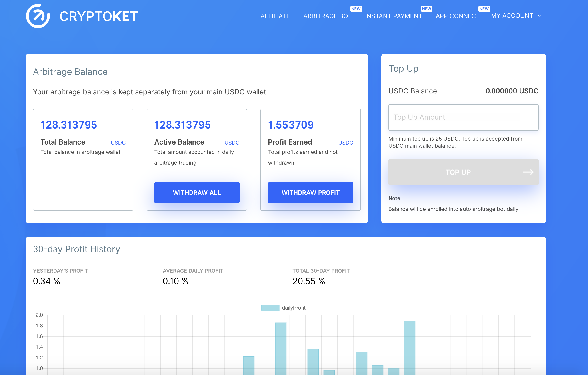Click the arrow icon on the Top Up button
This screenshot has height=375, width=588.
pyautogui.click(x=528, y=172)
